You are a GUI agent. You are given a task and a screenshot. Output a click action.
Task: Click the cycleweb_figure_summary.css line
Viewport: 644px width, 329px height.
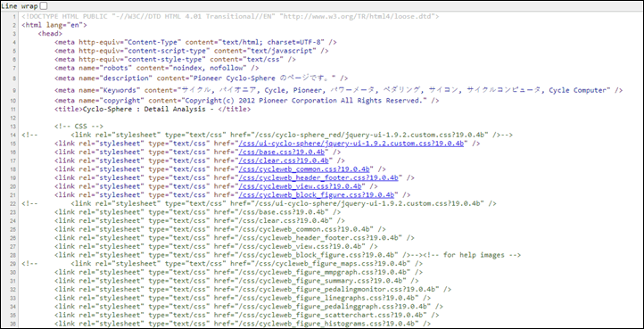tap(236, 281)
